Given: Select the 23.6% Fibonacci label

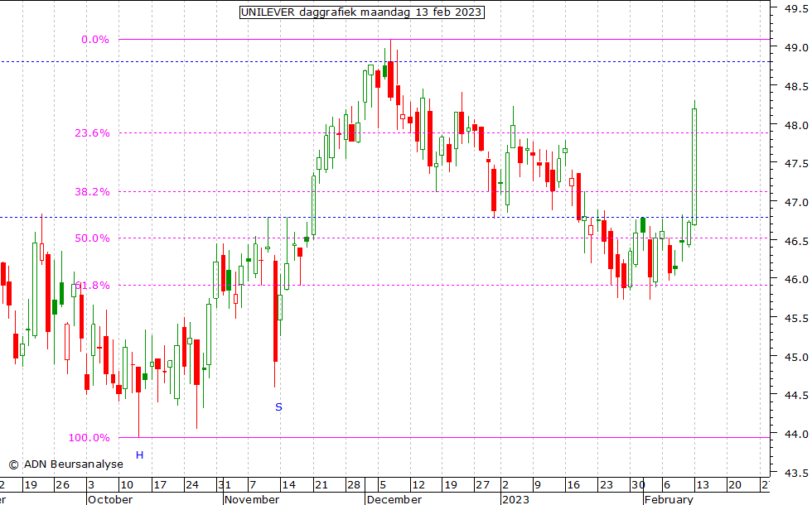Looking at the screenshot, I should (92, 133).
